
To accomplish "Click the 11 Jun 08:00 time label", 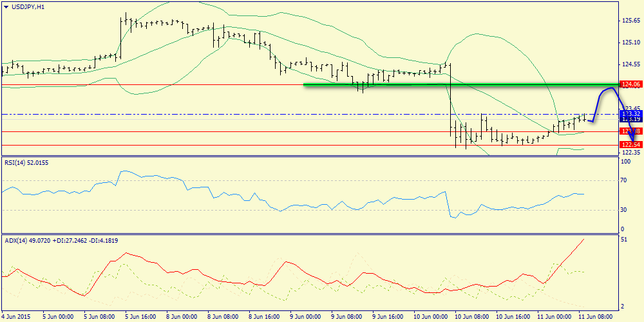I will pyautogui.click(x=594, y=317).
